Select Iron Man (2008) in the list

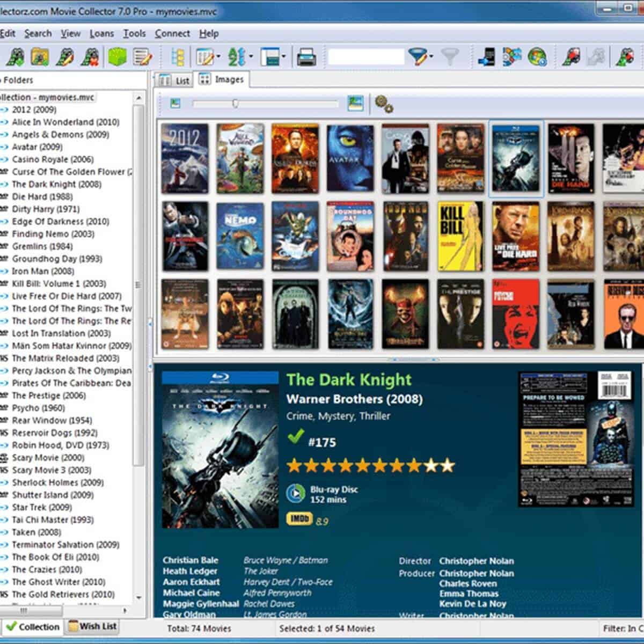coord(43,271)
